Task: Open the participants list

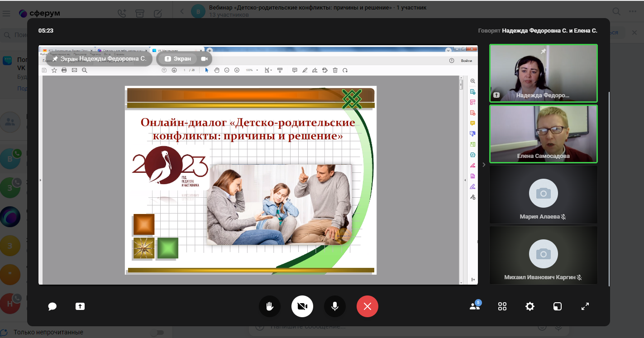Action: (x=474, y=306)
